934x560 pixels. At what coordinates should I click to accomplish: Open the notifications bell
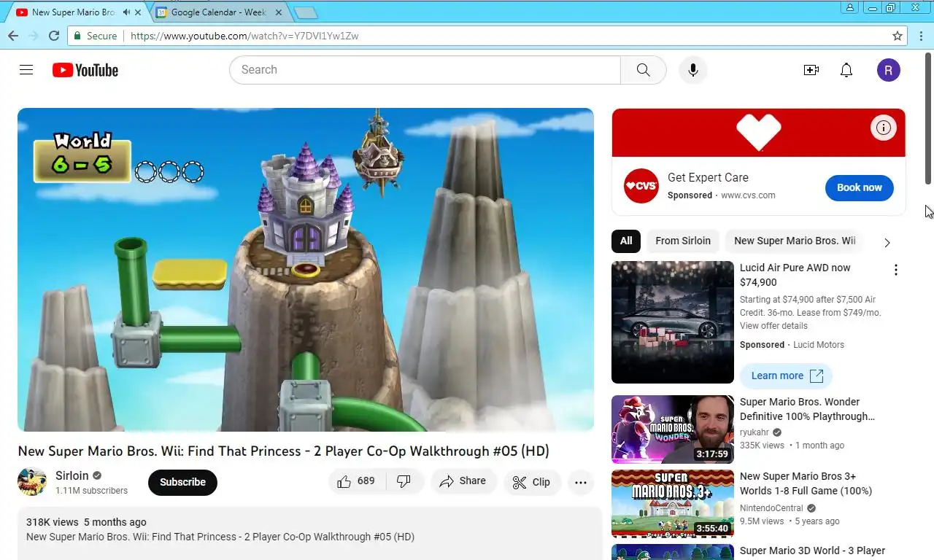846,70
